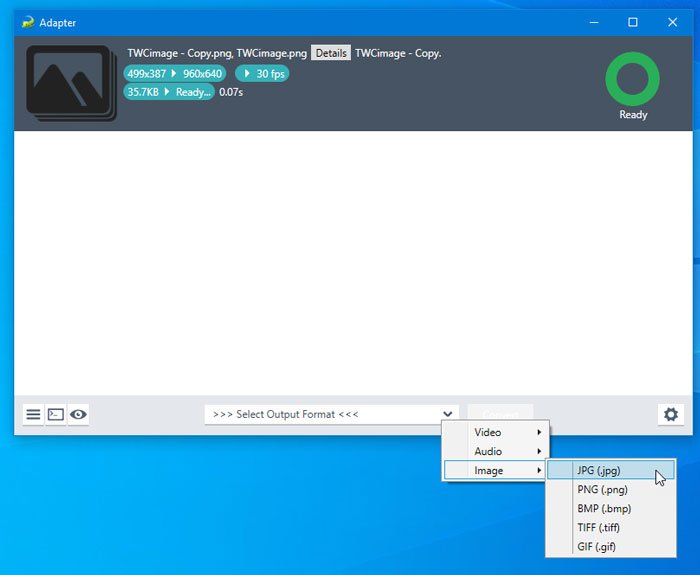
Task: Toggle the preview eye icon
Action: tap(79, 414)
